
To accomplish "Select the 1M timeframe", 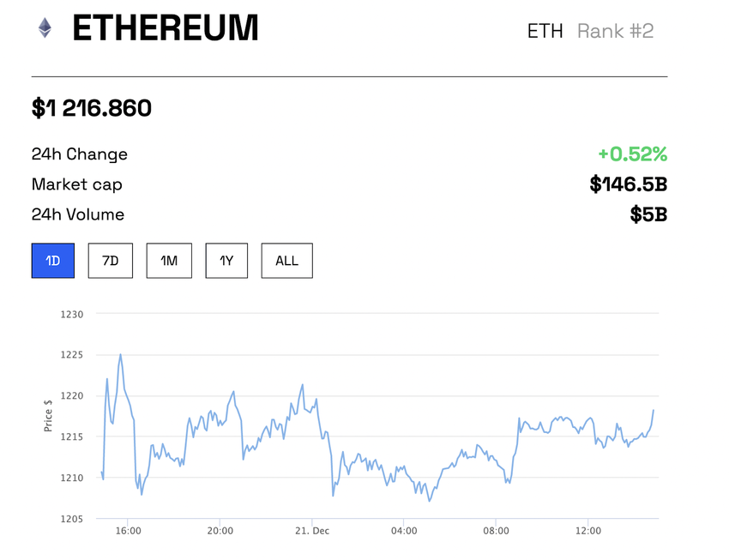I will [x=168, y=261].
